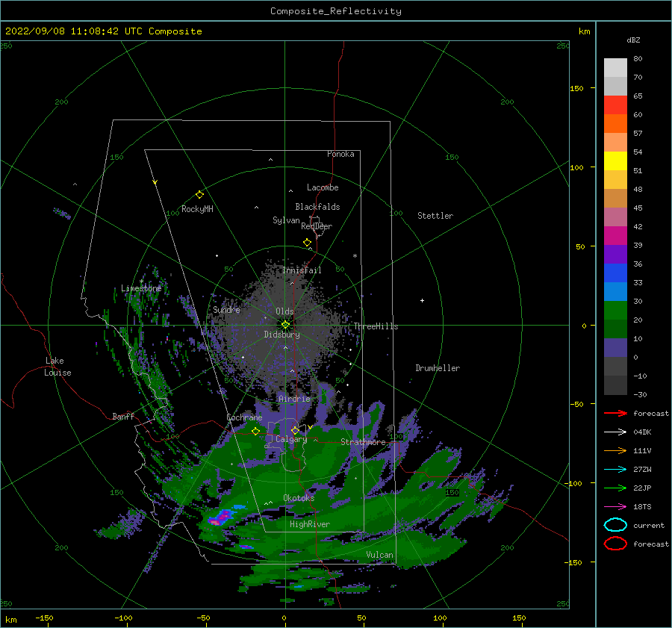
Task: Click the cyan current ellipse in legend
Action: click(615, 525)
